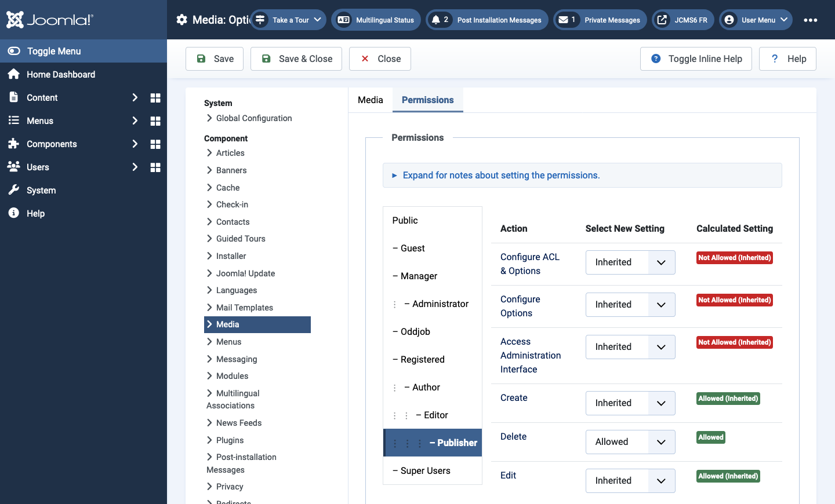Toggle the sidebar menu
The width and height of the screenshot is (835, 504).
[83, 51]
